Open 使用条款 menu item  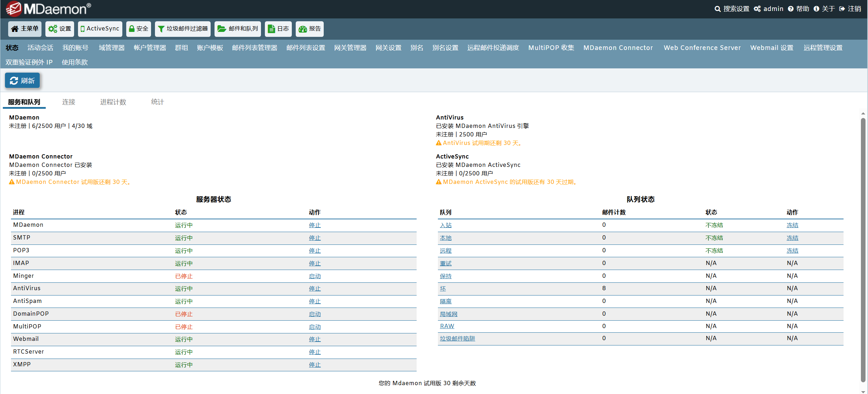pos(75,62)
